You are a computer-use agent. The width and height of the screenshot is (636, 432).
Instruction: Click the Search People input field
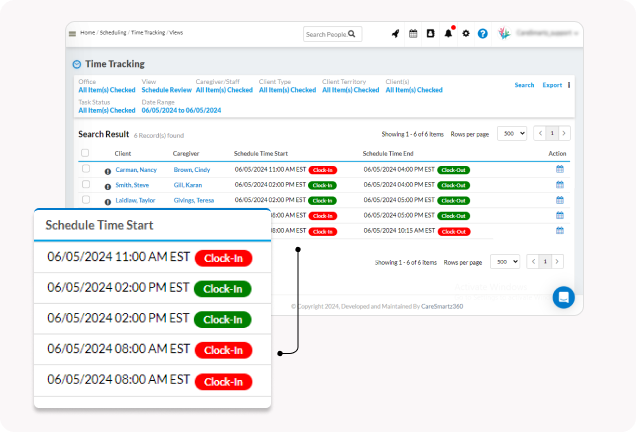327,34
